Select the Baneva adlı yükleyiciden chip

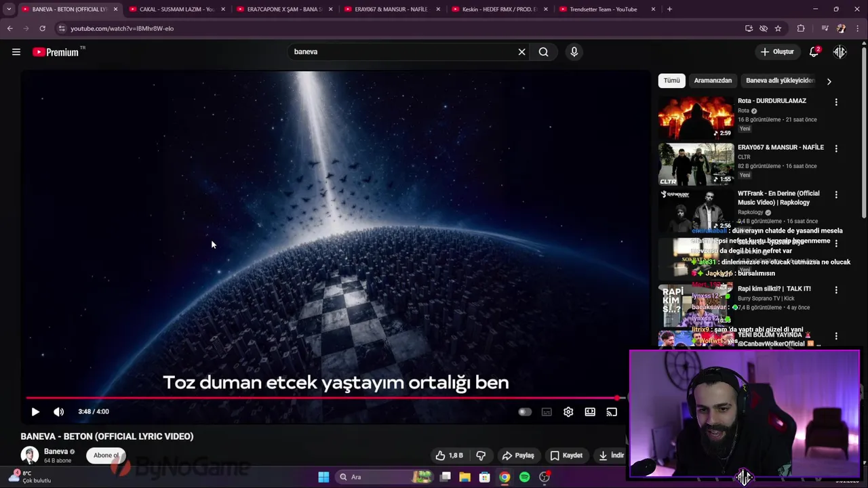tap(780, 81)
